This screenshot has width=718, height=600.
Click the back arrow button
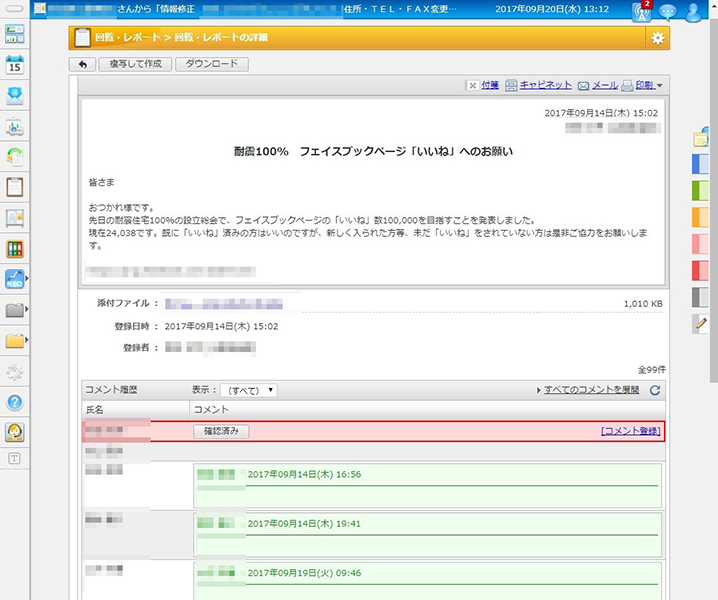82,64
